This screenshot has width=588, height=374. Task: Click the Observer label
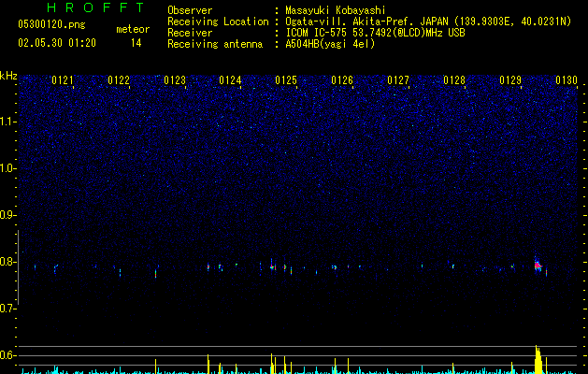(x=190, y=10)
